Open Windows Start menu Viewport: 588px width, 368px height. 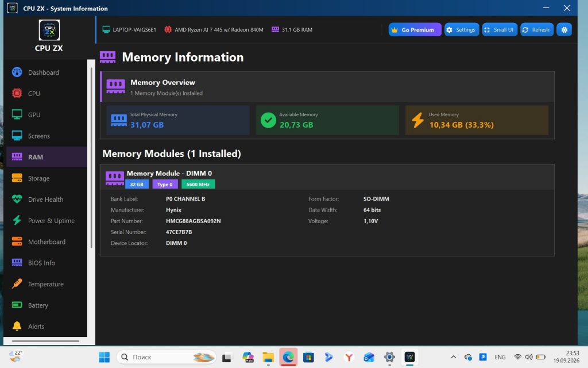coord(104,357)
